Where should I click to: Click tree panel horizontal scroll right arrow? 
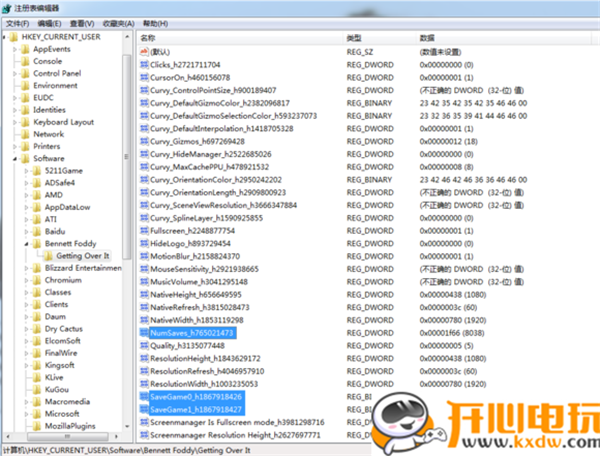(x=116, y=436)
